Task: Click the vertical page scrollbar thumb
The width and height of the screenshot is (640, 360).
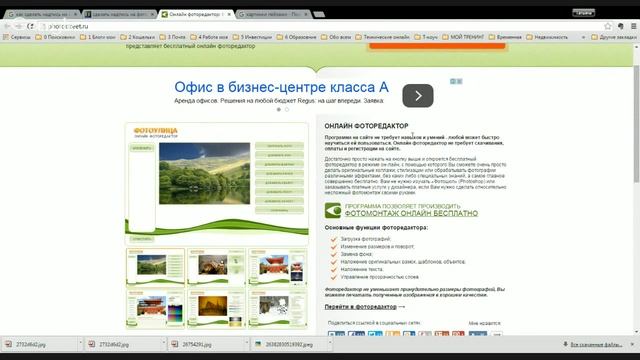Action: click(636, 124)
